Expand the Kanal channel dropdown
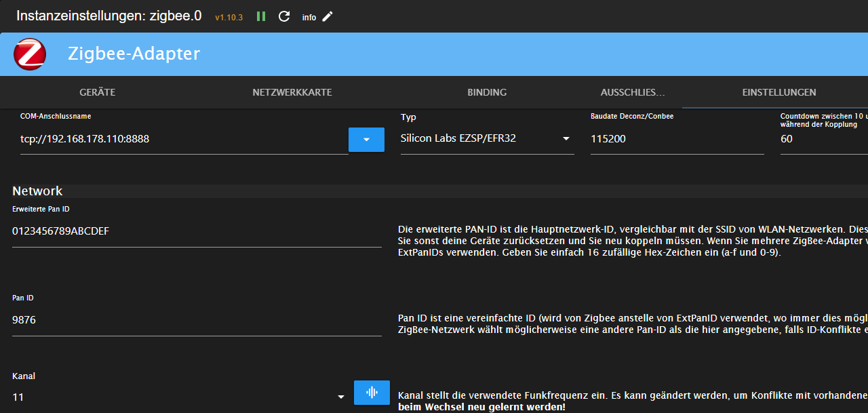This screenshot has height=413, width=868. point(179,397)
